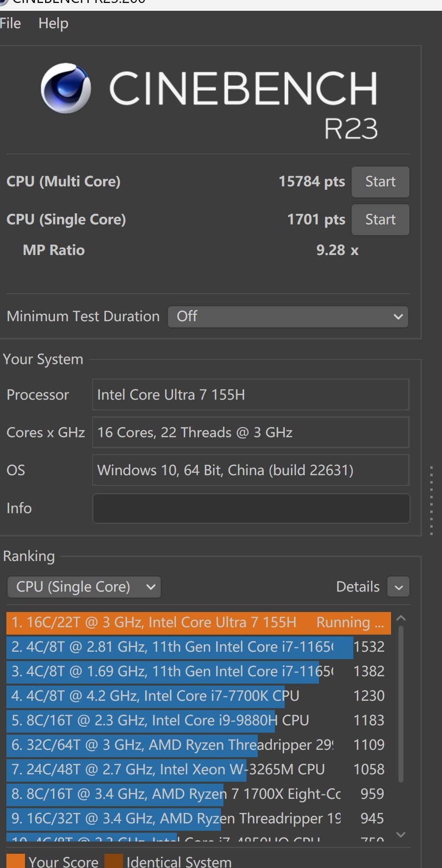Image resolution: width=442 pixels, height=868 pixels.
Task: Click the Processor field showing Intel Core Ultra 7 155H
Action: (x=251, y=395)
